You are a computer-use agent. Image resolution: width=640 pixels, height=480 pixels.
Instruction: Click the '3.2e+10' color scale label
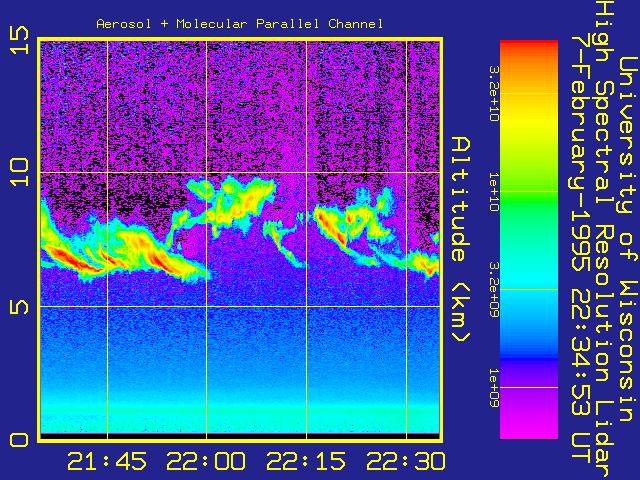pos(494,93)
